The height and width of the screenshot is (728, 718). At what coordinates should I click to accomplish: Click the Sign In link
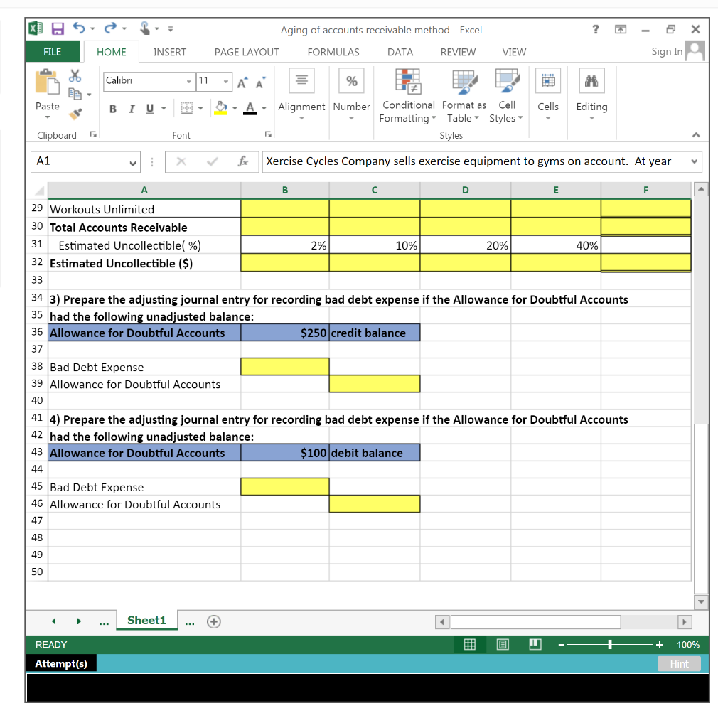pos(666,51)
